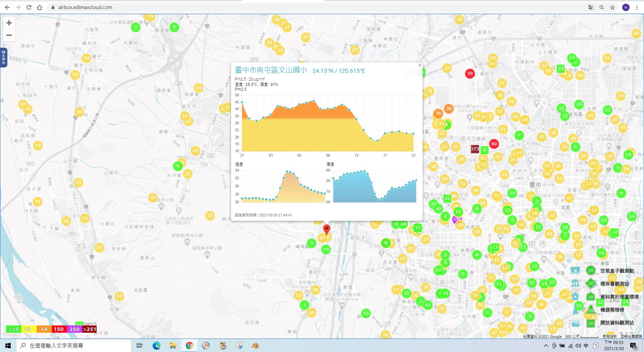644x352 pixels.
Task: Open the Chrome profile avatar
Action: [x=626, y=7]
